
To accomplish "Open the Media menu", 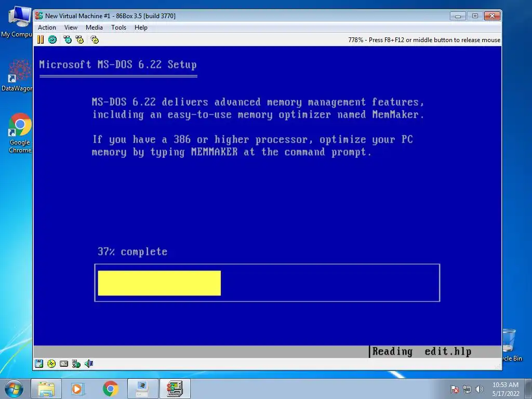I will [94, 28].
